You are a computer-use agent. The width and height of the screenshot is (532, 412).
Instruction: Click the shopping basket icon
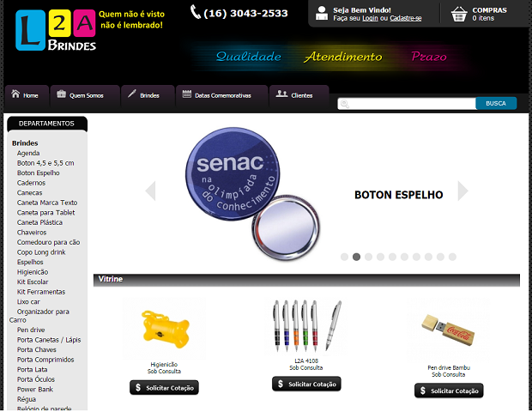[x=459, y=15]
